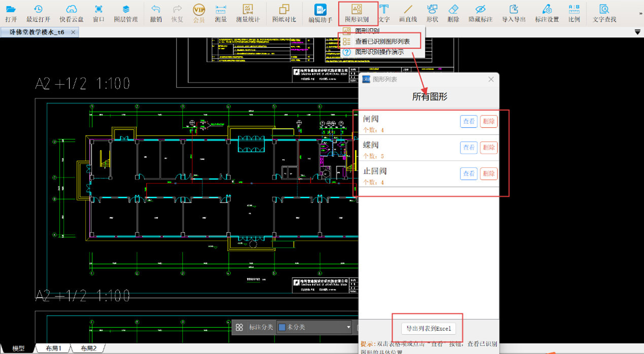Expand the tab list arrow at right
This screenshot has width=644, height=354.
tap(637, 32)
